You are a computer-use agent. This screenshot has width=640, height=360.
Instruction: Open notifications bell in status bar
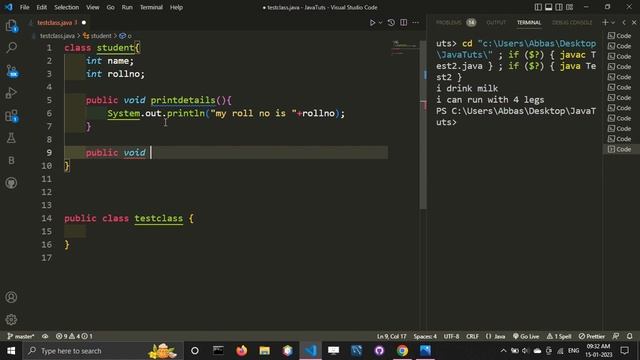[x=629, y=336]
